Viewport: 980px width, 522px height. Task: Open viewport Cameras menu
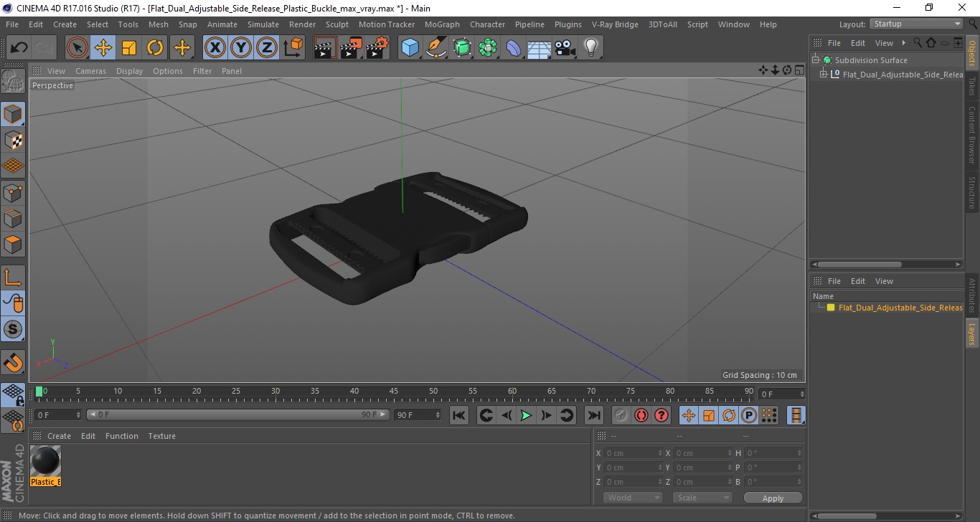[90, 71]
